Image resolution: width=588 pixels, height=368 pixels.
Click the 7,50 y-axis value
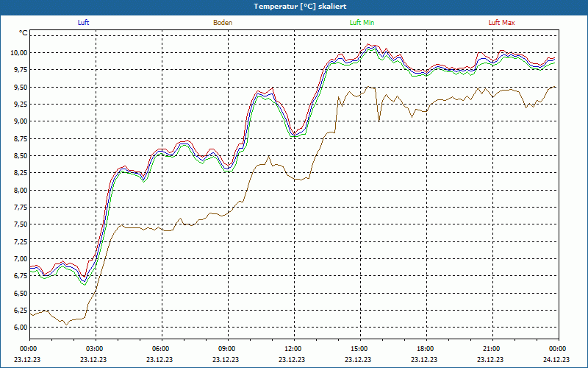coord(20,224)
